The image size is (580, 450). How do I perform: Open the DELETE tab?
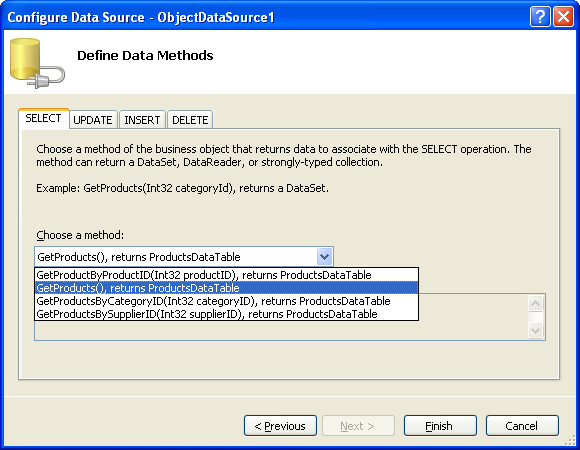click(190, 120)
